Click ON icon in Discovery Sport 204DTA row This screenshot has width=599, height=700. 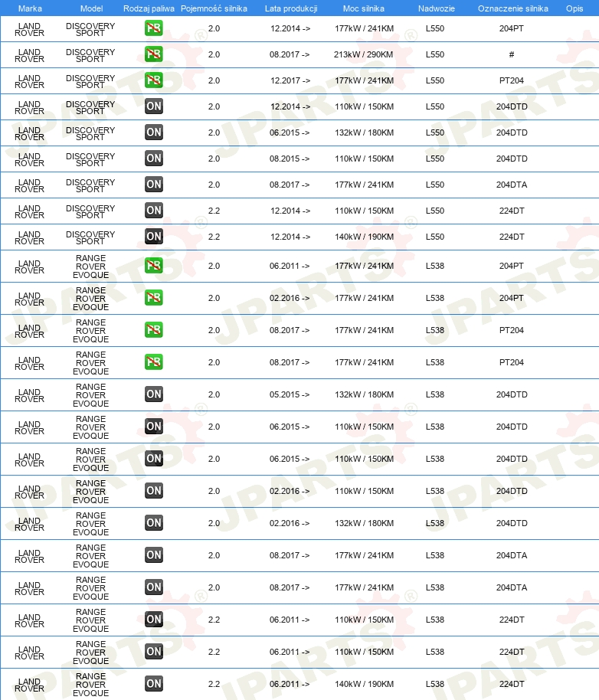[153, 185]
